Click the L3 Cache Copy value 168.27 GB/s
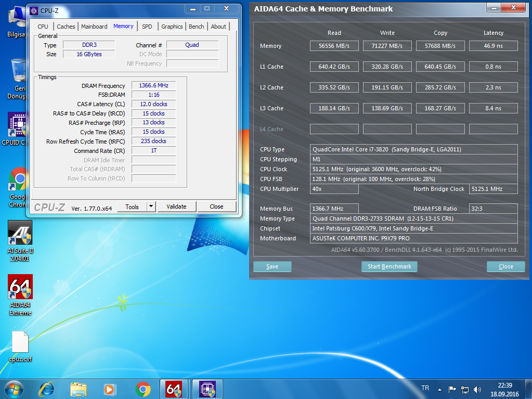 [440, 108]
